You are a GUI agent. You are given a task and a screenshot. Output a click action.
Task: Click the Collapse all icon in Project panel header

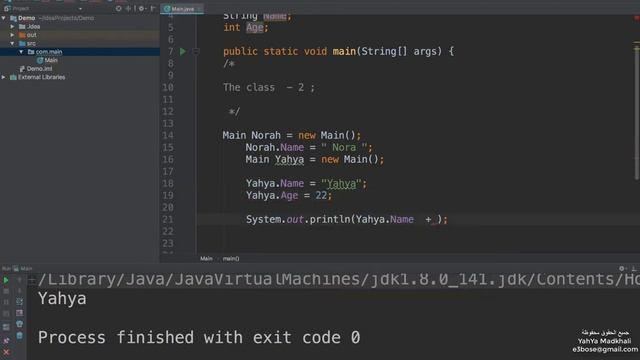point(129,8)
